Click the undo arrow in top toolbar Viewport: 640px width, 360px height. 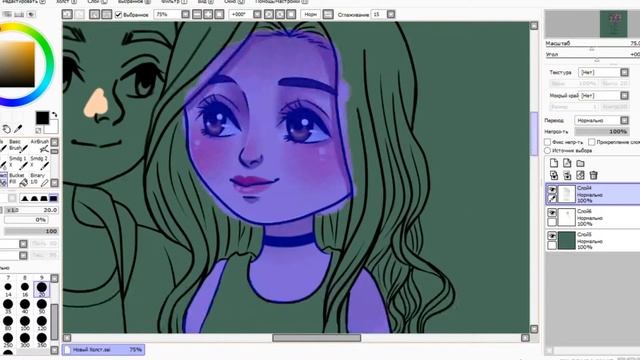pyautogui.click(x=67, y=14)
